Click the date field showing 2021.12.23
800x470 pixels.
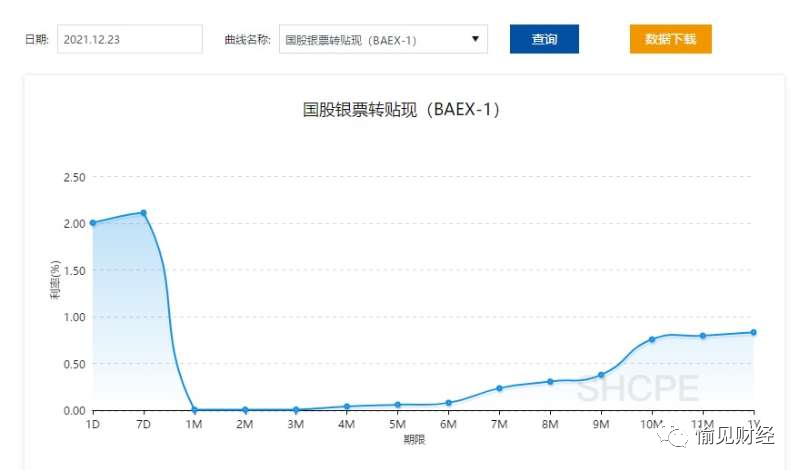click(129, 40)
